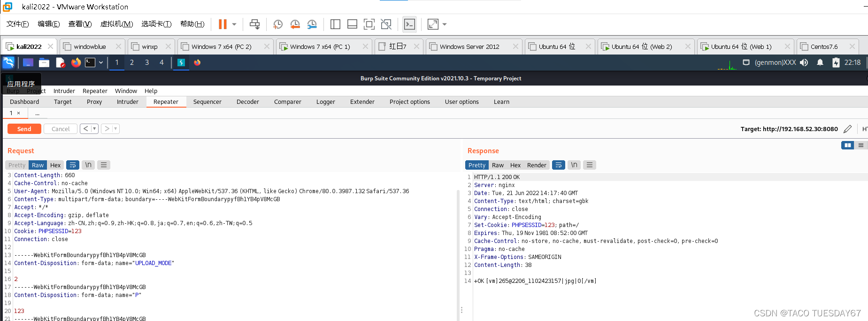
Task: Switch to workspace 4 in Kali panel
Action: (162, 63)
